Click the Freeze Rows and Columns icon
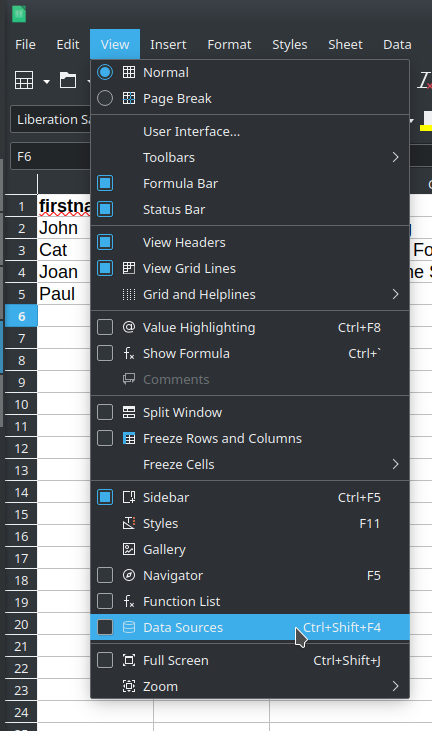432x731 pixels. click(x=129, y=438)
